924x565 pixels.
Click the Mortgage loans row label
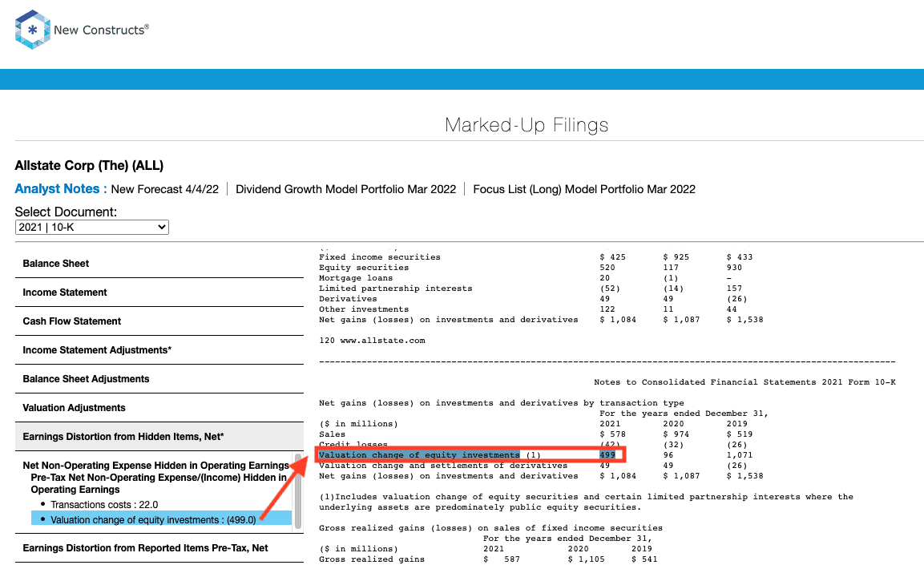click(x=355, y=278)
